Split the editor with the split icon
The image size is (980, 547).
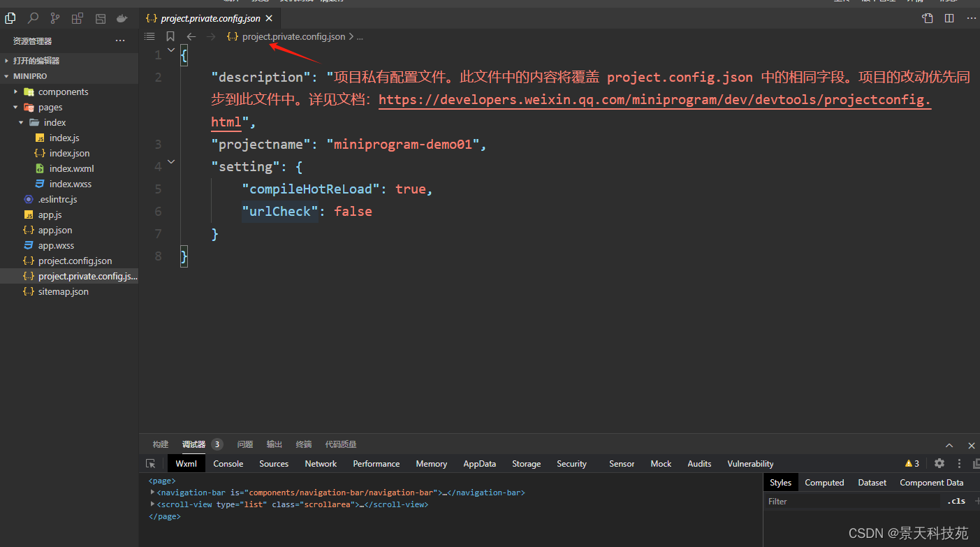pyautogui.click(x=949, y=18)
